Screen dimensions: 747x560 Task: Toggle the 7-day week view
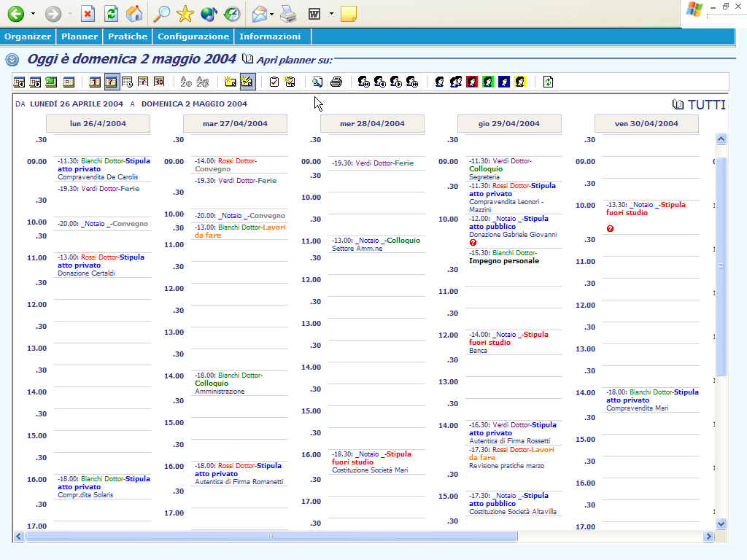(111, 82)
